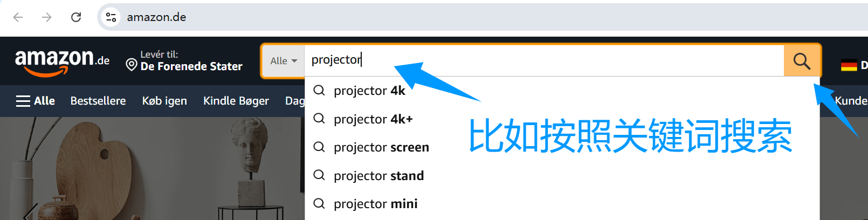Click the amazon.de address bar URL

[157, 17]
